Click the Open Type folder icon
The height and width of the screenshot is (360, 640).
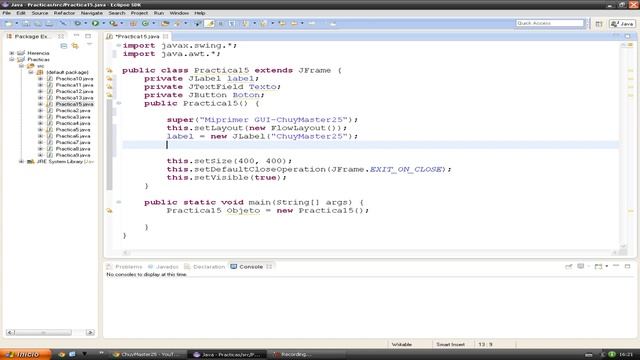165,24
